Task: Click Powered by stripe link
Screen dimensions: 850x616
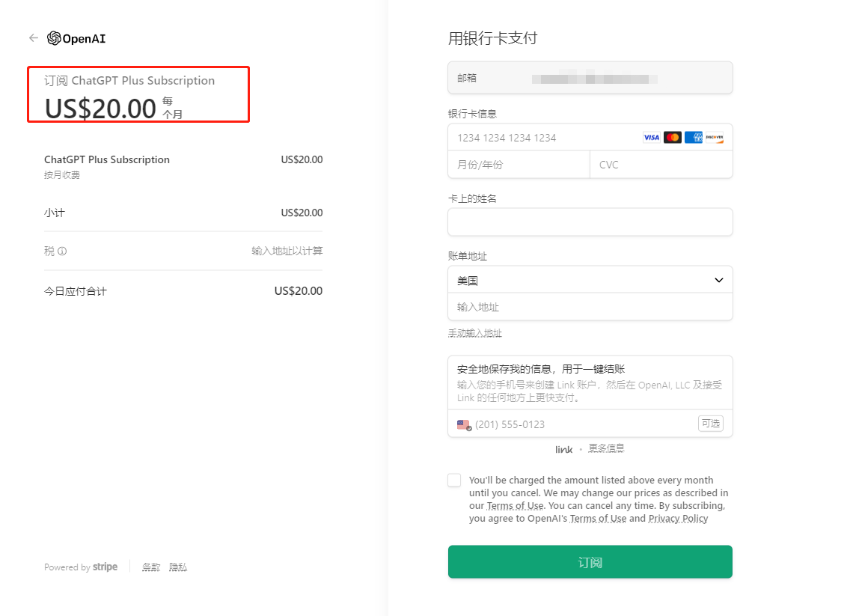Action: click(81, 567)
